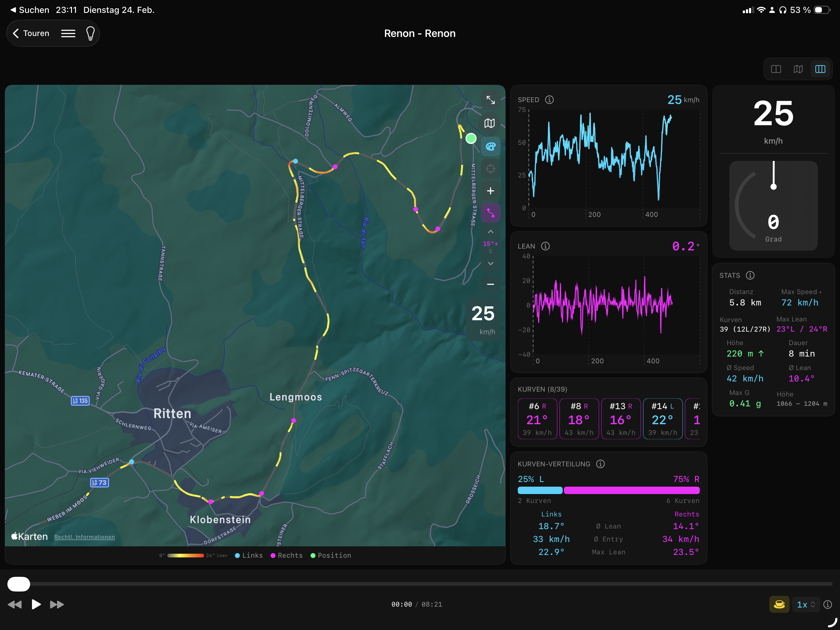Toggle the purple curve markers button
Image resolution: width=840 pixels, height=630 pixels.
pos(490,213)
